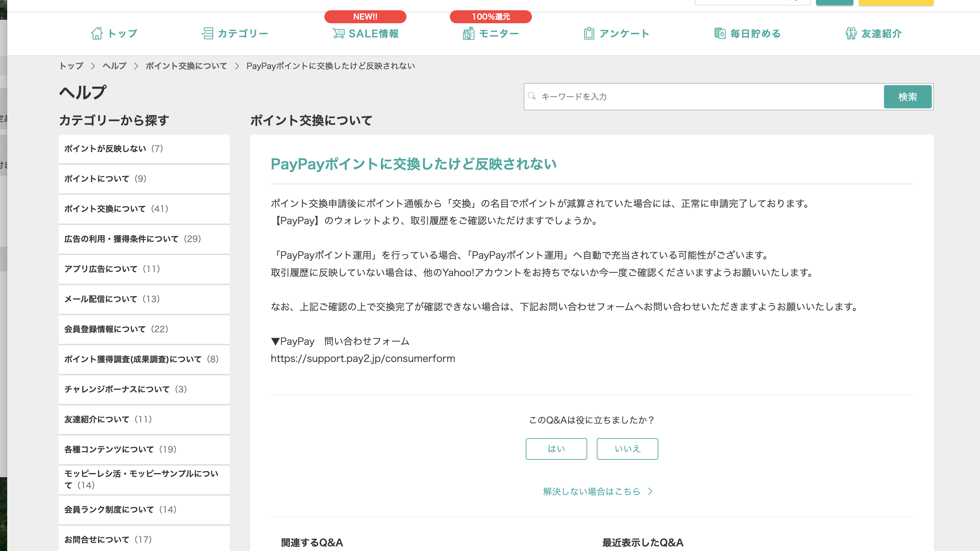Click the モニター bottles icon

coord(468,33)
